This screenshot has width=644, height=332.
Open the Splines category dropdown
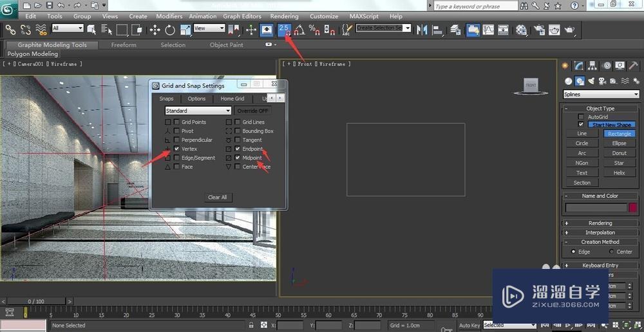[601, 95]
